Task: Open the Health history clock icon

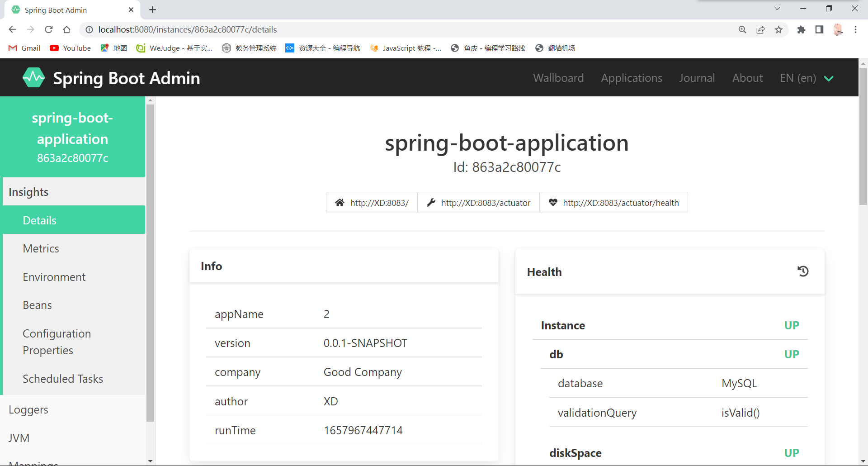Action: 803,271
